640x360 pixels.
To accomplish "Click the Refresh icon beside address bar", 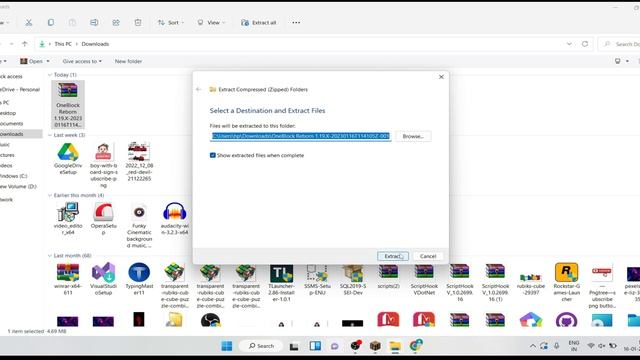I will click(585, 44).
